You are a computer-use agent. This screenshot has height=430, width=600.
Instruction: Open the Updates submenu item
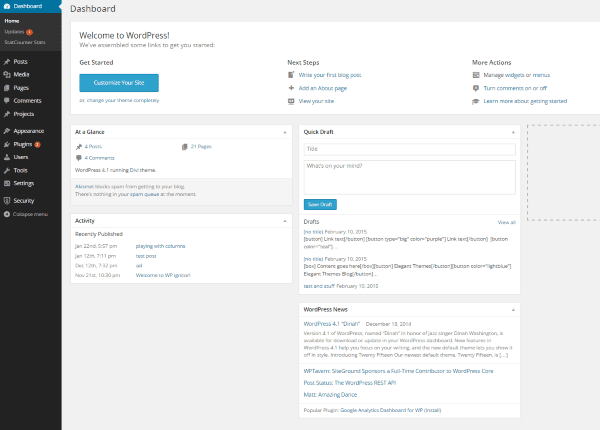15,32
